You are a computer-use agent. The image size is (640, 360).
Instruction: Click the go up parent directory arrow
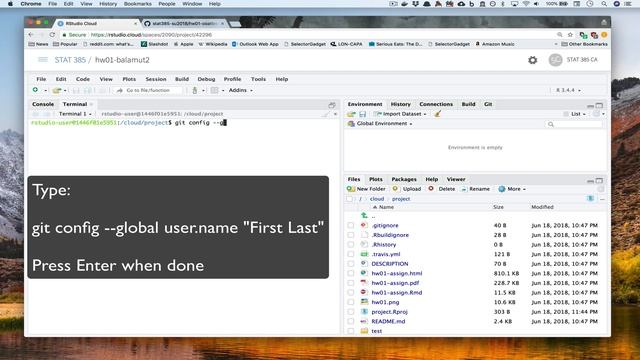(364, 216)
